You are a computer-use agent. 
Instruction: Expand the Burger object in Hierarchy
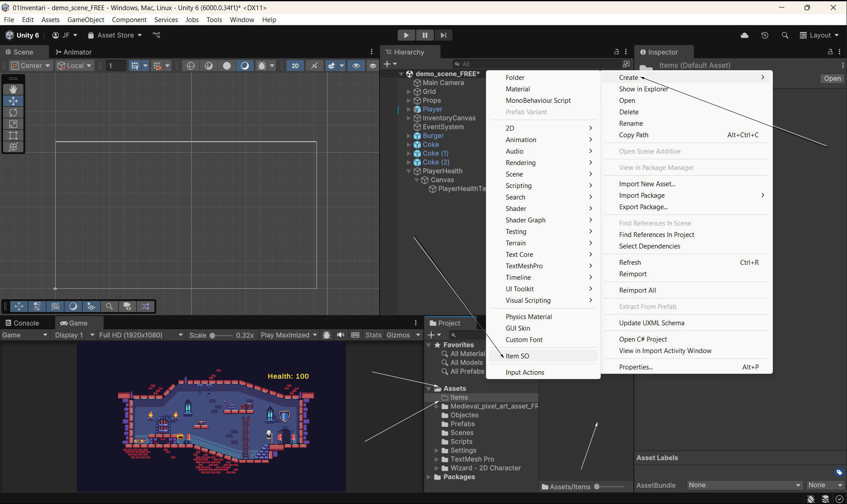click(409, 136)
